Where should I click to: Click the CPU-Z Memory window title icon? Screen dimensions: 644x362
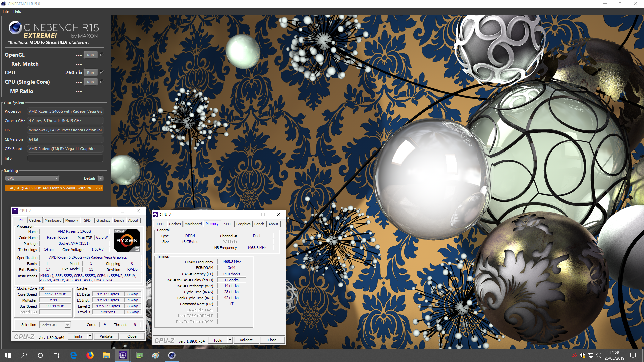(155, 215)
